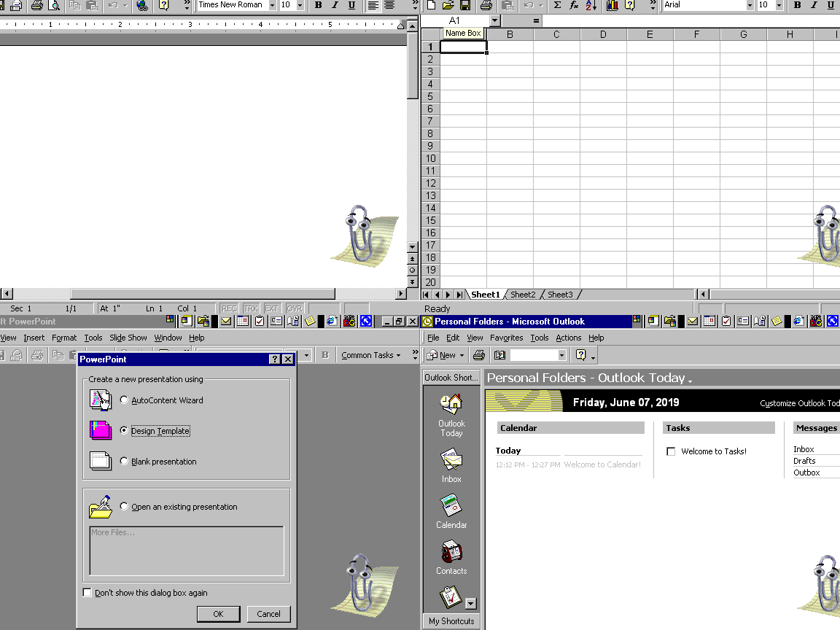Click column C header in Excel
Image resolution: width=840 pixels, height=630 pixels.
pos(556,34)
